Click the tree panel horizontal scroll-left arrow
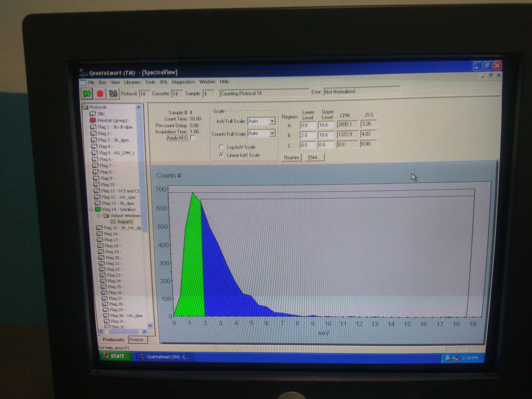 (101, 331)
